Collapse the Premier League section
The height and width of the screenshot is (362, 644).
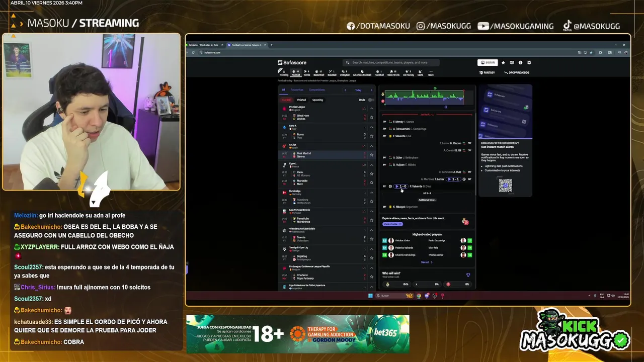372,108
